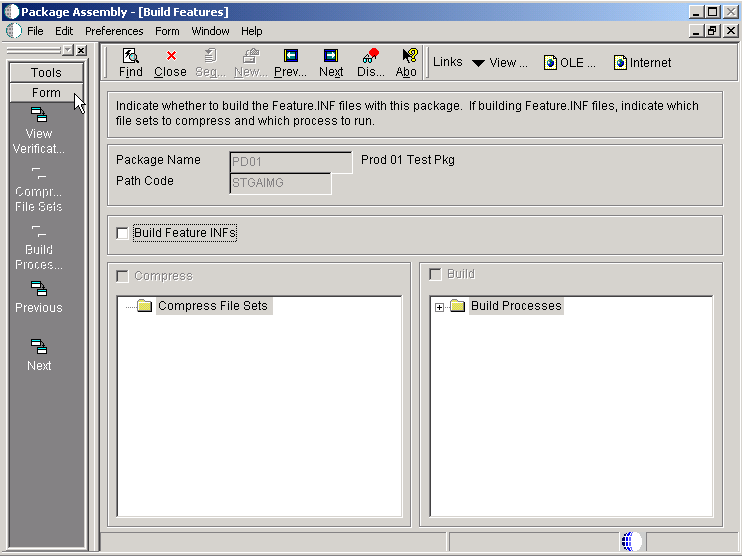Click the Prod 01 Test Pkg description text

coord(408,160)
